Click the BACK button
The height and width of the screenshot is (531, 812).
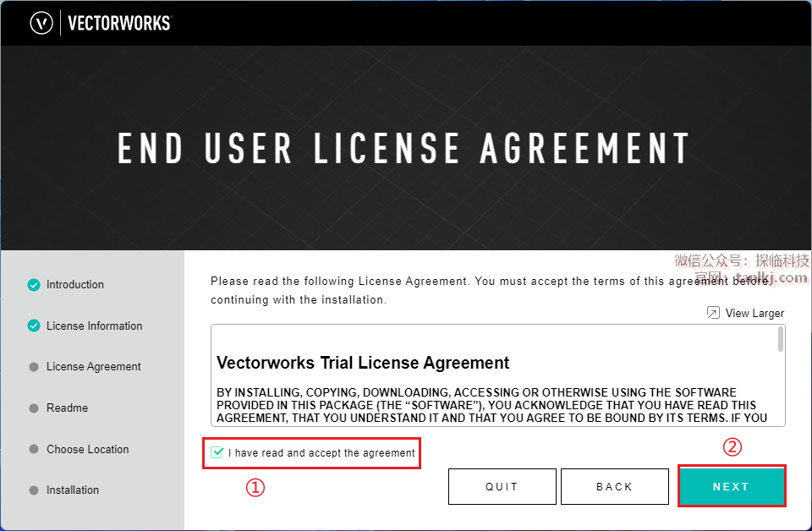pos(615,486)
